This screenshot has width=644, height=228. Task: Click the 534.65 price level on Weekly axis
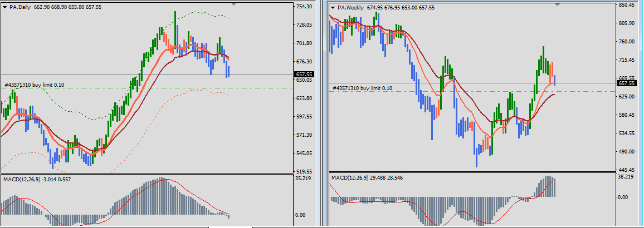coord(626,133)
